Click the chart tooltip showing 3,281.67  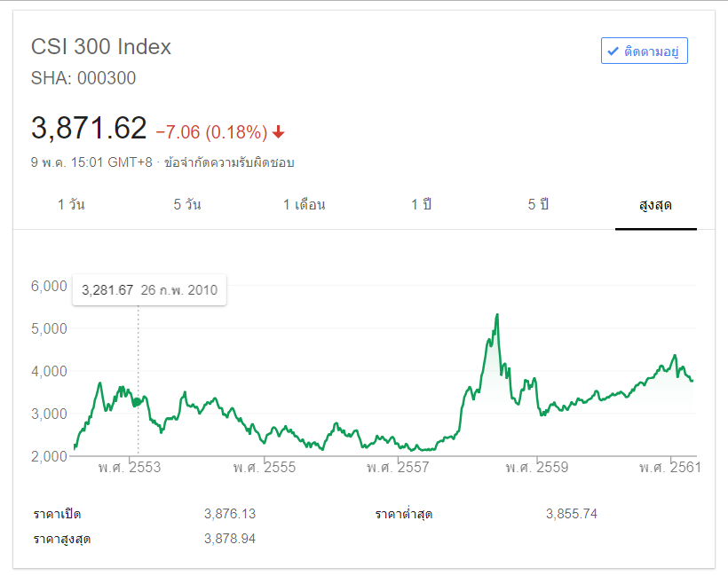pyautogui.click(x=149, y=290)
